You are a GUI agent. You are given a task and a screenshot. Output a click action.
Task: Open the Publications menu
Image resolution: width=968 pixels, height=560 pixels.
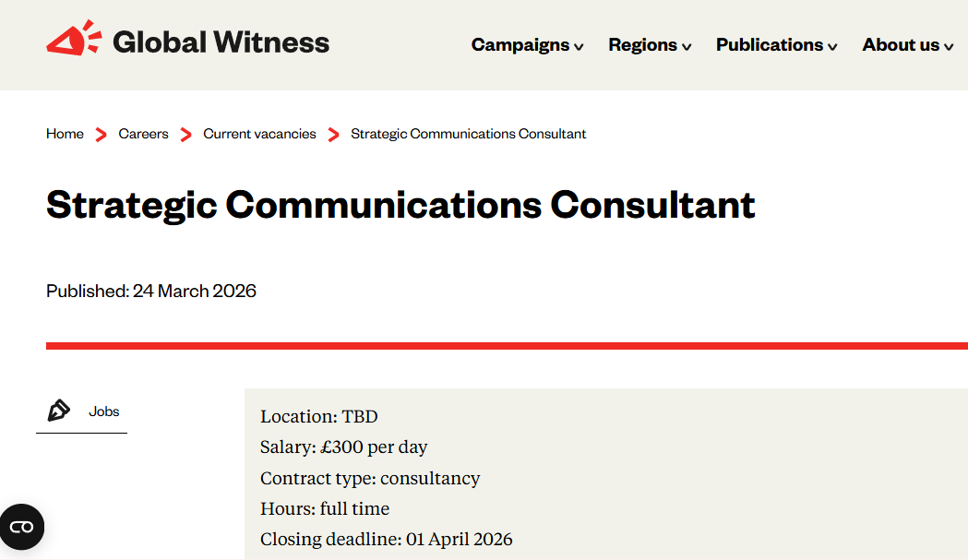(770, 44)
